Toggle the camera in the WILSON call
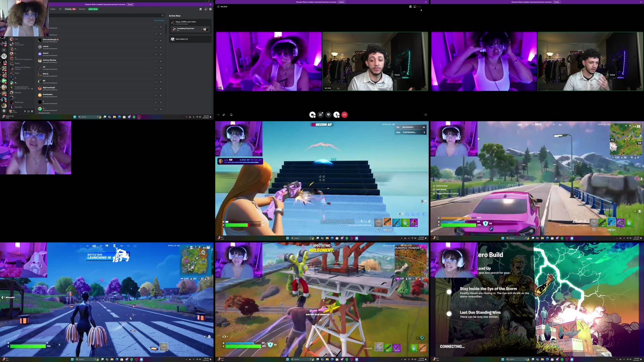 tap(312, 115)
